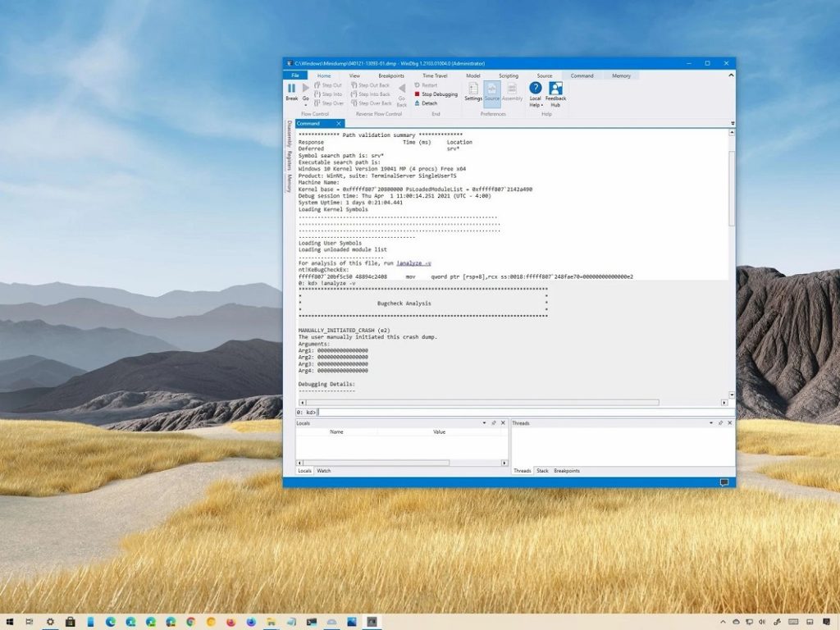The image size is (840, 630).
Task: Switch to the Time Travel ribbon tab
Action: (x=434, y=75)
